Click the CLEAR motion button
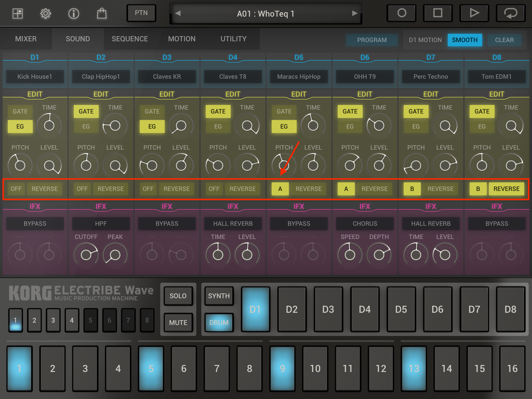The image size is (532, 399). coord(504,40)
